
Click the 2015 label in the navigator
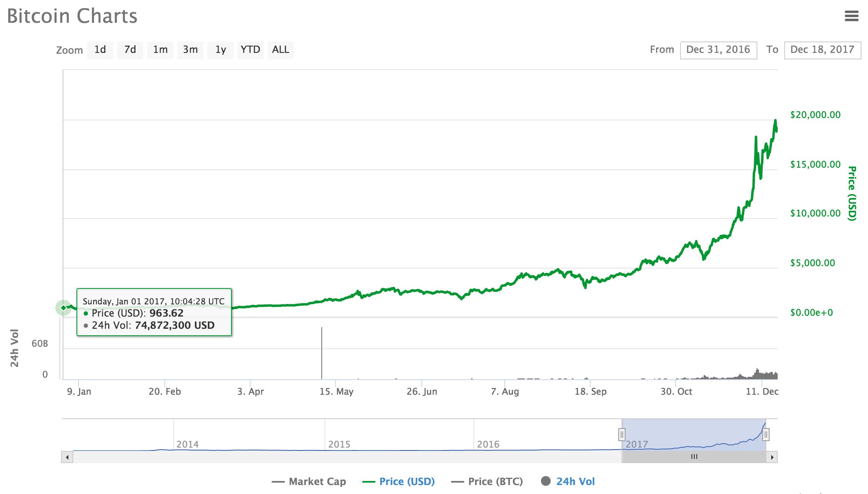[339, 444]
